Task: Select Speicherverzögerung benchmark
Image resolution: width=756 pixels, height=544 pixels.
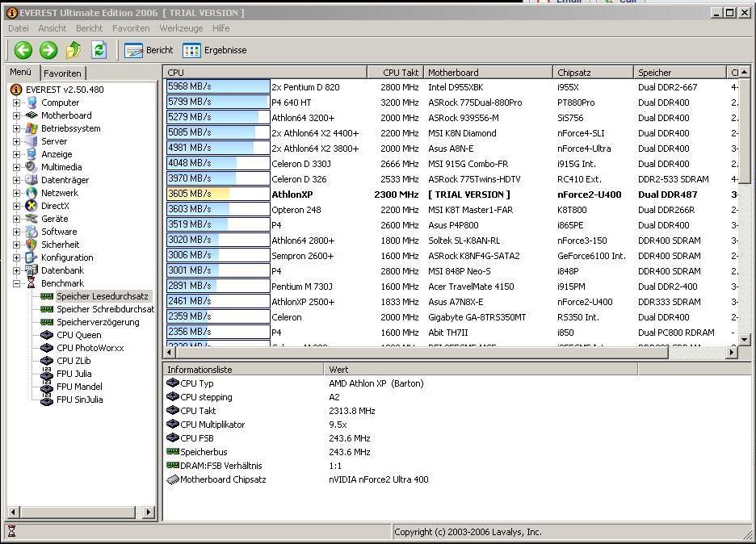Action: tap(98, 322)
